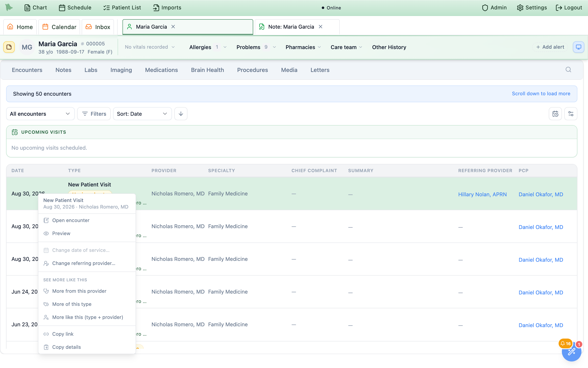Click the calendar-clock upcoming visits icon button
The image size is (588, 368).
click(x=555, y=114)
